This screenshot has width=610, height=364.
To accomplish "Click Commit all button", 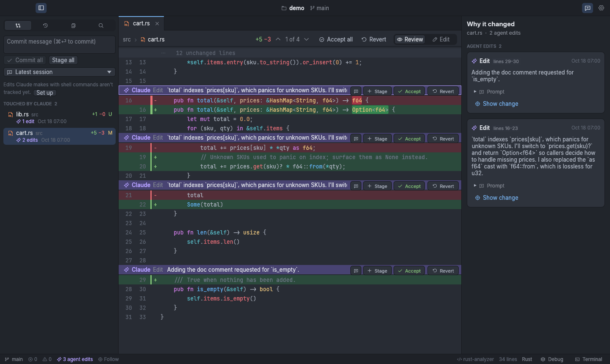I will click(x=25, y=60).
